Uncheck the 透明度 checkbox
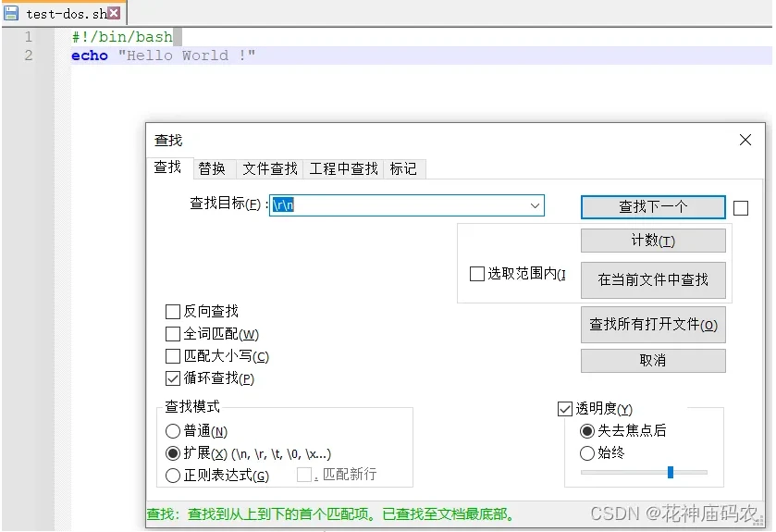Image resolution: width=776 pixels, height=532 pixels. point(565,409)
